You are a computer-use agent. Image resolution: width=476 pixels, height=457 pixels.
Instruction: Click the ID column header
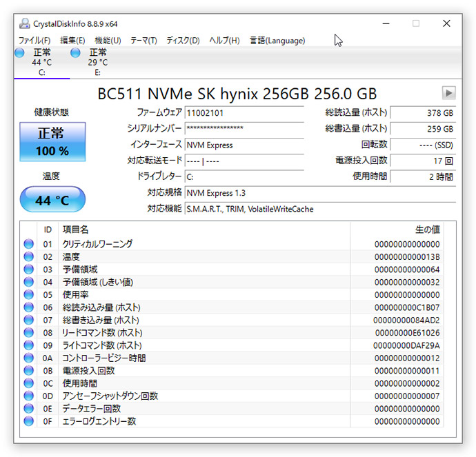48,230
